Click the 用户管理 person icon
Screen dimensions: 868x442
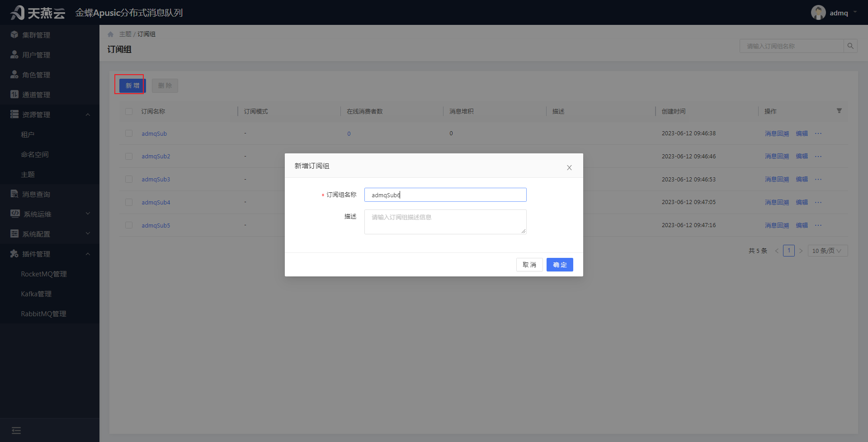(x=14, y=54)
